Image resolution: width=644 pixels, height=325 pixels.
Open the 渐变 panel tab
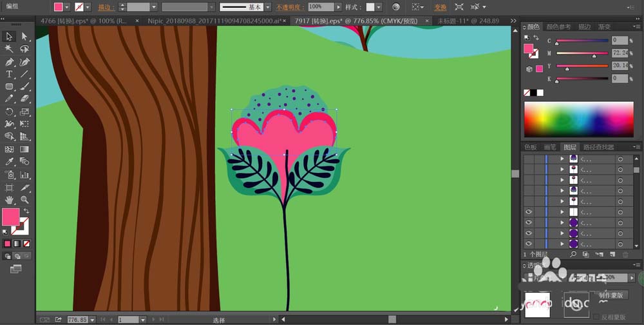coord(604,26)
